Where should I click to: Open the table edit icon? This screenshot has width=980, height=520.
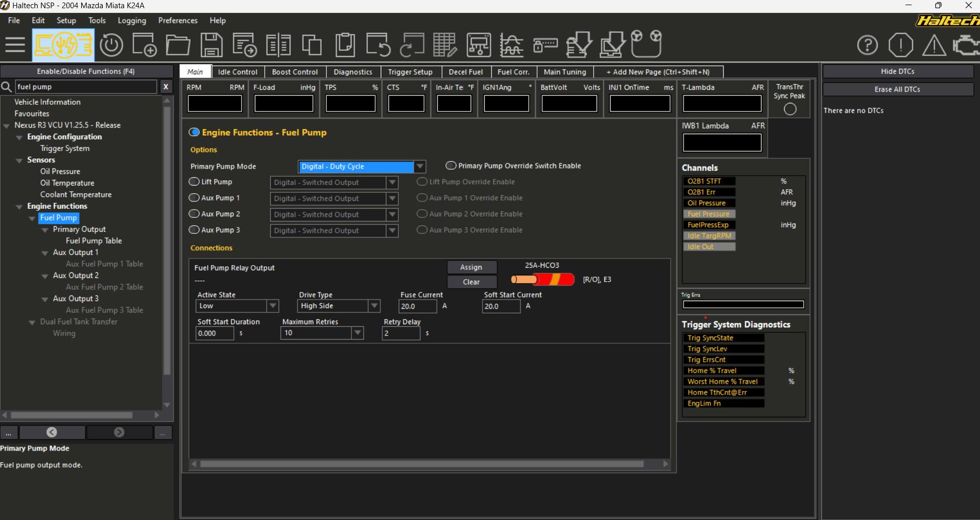445,45
